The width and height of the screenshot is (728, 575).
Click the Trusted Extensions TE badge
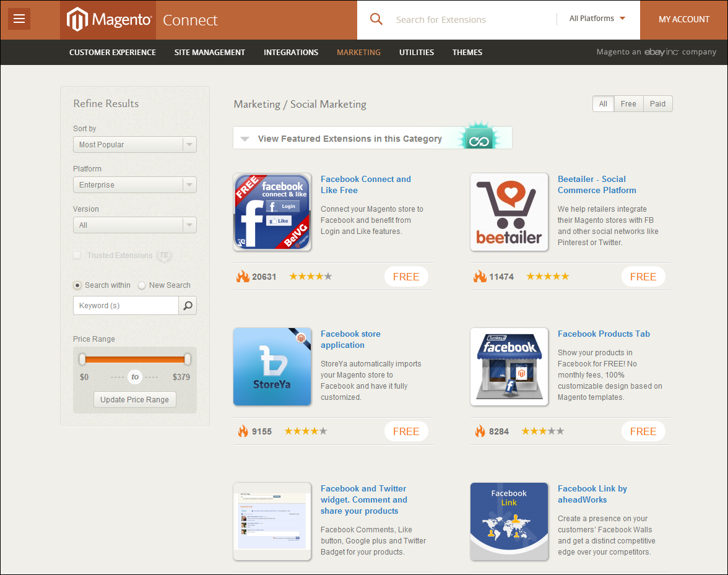point(164,255)
